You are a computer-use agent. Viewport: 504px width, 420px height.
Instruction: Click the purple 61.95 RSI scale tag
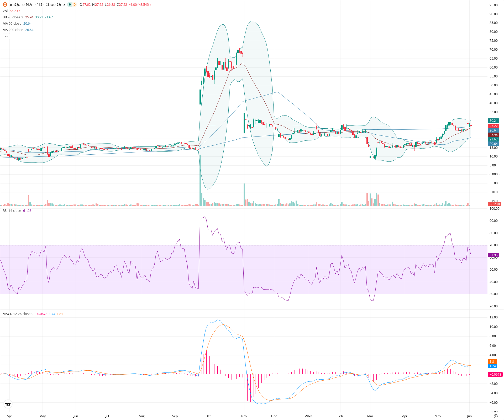click(x=493, y=255)
